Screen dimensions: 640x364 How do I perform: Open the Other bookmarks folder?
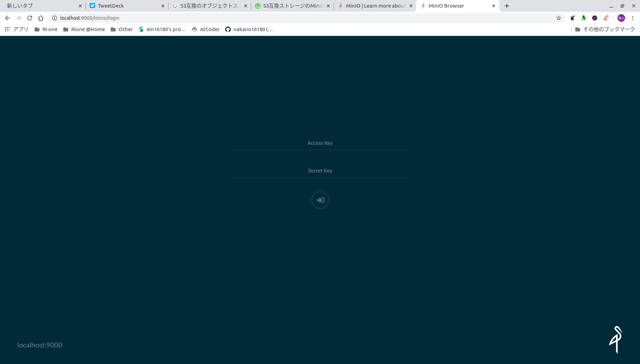(121, 29)
